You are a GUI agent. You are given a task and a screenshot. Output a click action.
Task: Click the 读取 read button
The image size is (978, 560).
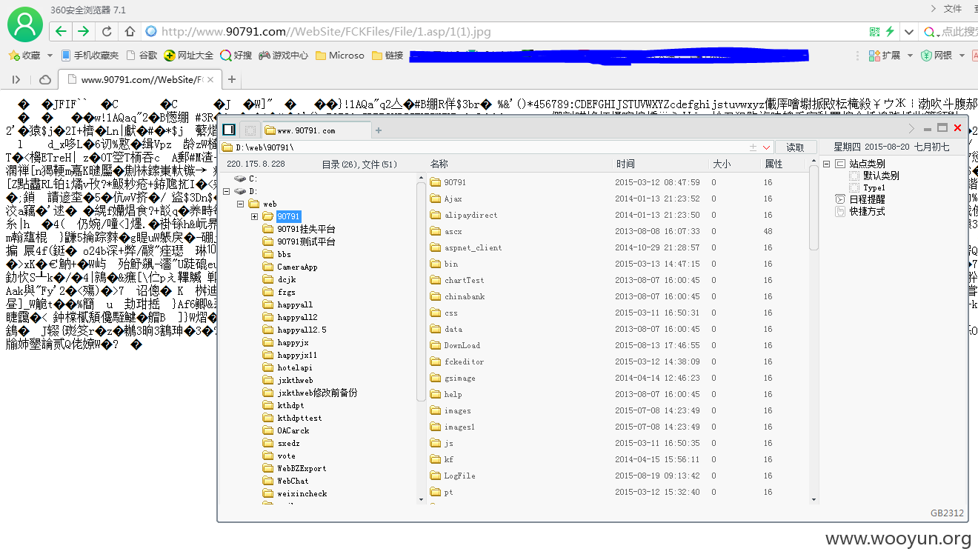pos(795,147)
